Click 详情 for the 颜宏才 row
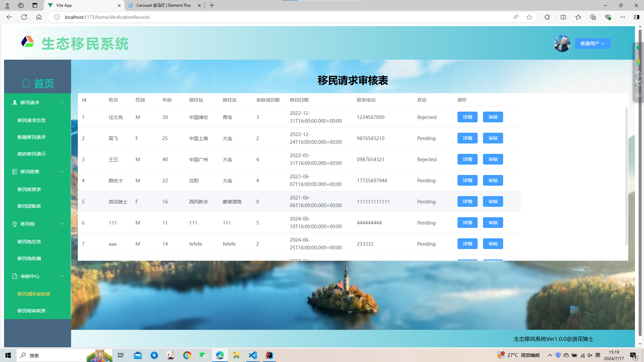The width and height of the screenshot is (644, 362). (x=468, y=180)
